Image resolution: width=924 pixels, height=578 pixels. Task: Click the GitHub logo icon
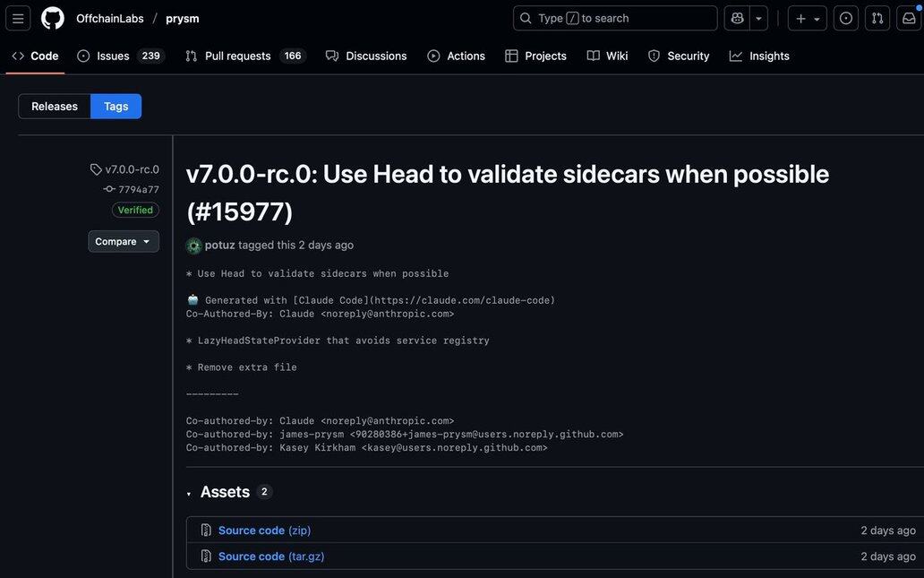coord(53,18)
